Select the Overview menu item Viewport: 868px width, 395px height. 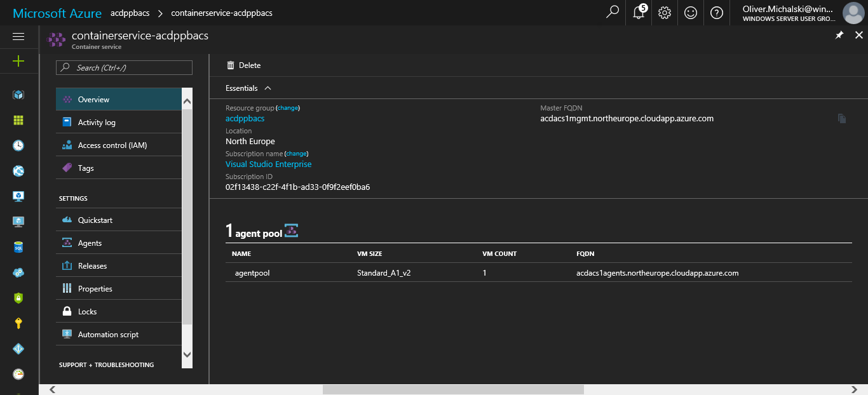click(x=119, y=99)
